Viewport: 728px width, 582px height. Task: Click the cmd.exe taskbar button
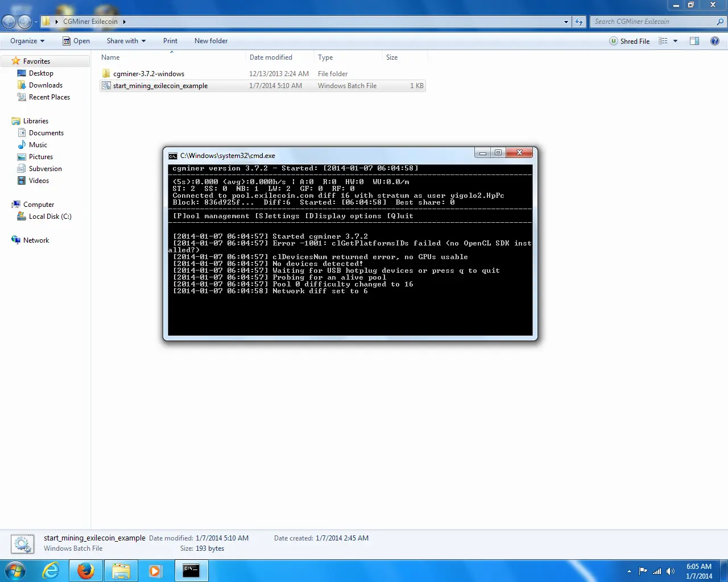[191, 571]
